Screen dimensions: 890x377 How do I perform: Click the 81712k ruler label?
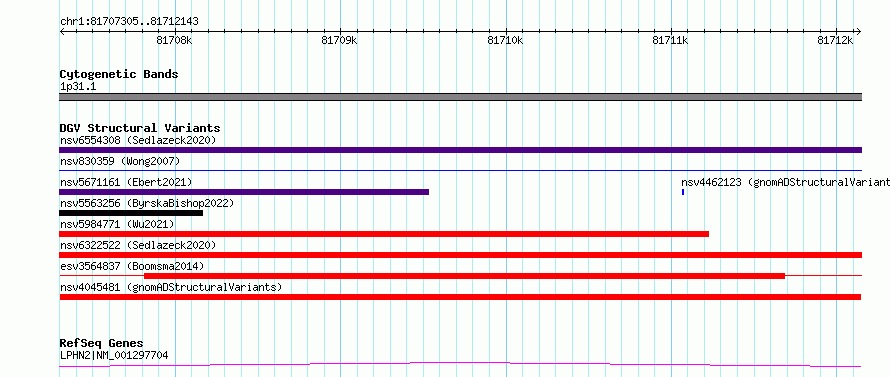pyautogui.click(x=836, y=40)
